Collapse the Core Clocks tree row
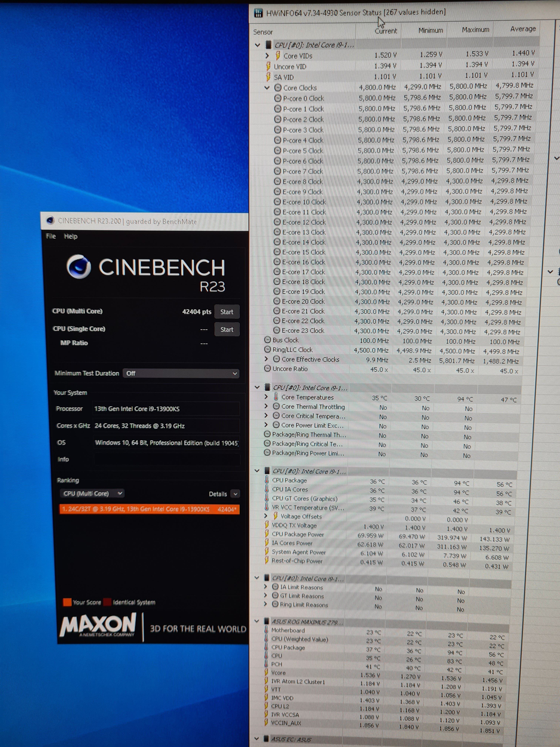This screenshot has width=560, height=747. 267,88
